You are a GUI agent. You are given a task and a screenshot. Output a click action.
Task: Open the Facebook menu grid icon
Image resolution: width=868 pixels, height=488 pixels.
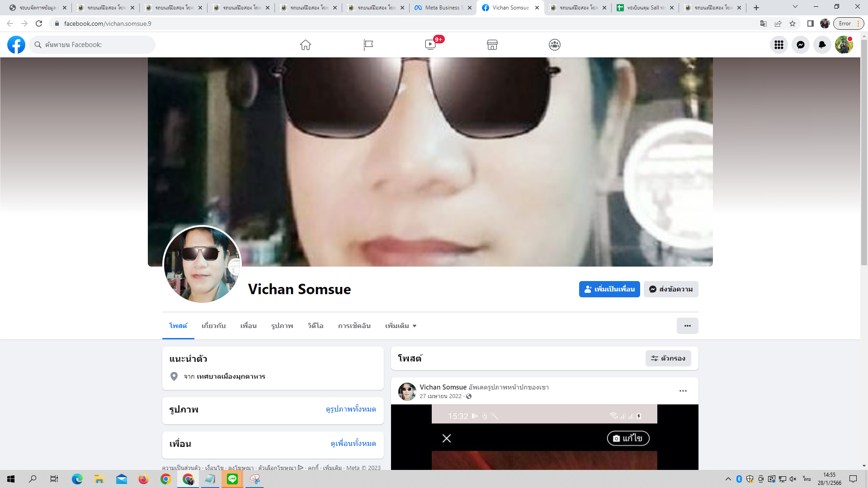778,45
